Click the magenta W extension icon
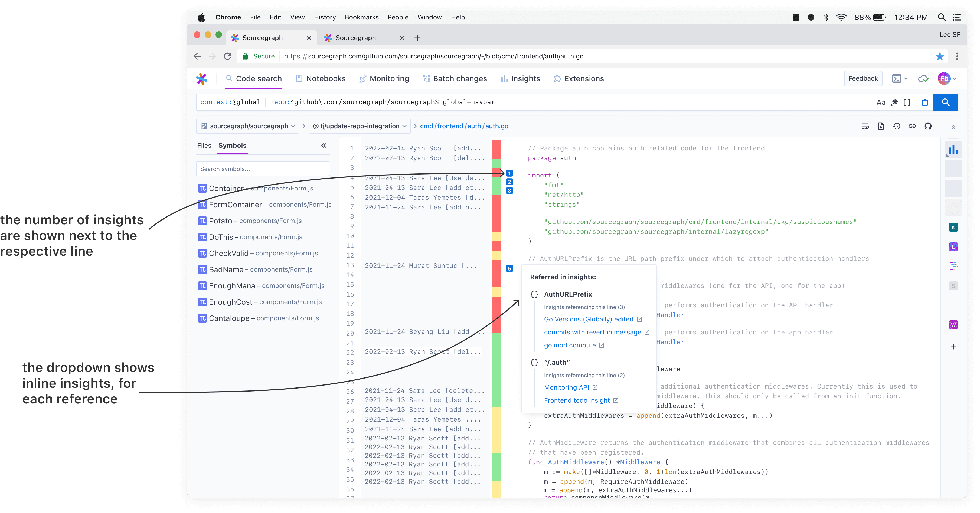This screenshot has height=513, width=980. tap(953, 325)
